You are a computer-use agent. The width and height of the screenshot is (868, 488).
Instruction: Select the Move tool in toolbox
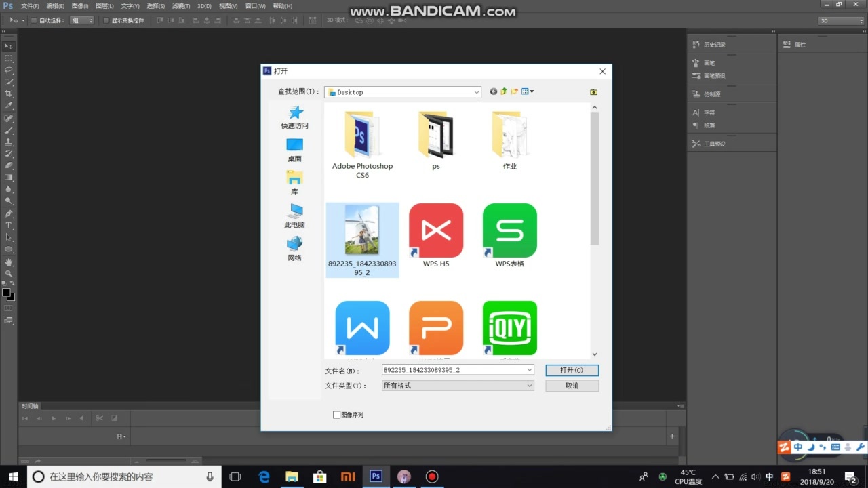pyautogui.click(x=9, y=46)
